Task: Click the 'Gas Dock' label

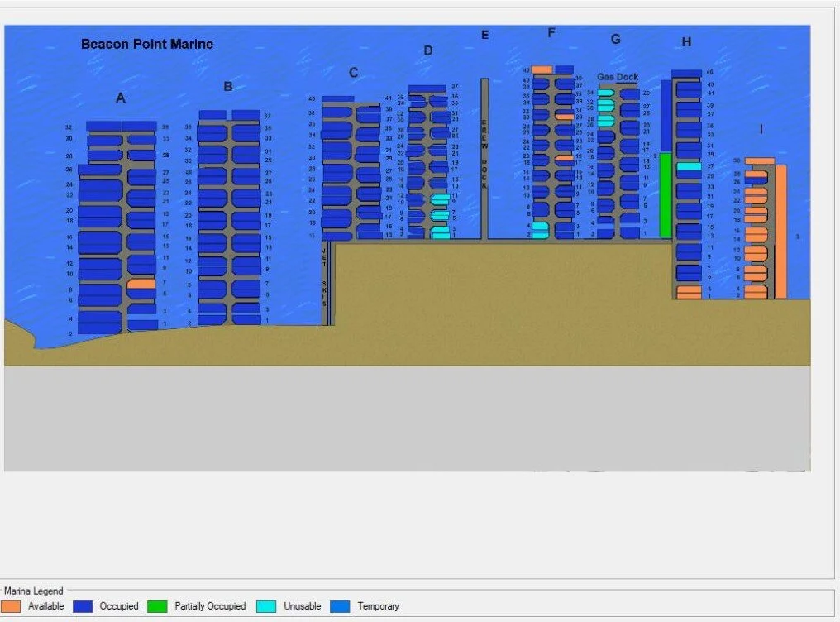Action: click(x=618, y=77)
